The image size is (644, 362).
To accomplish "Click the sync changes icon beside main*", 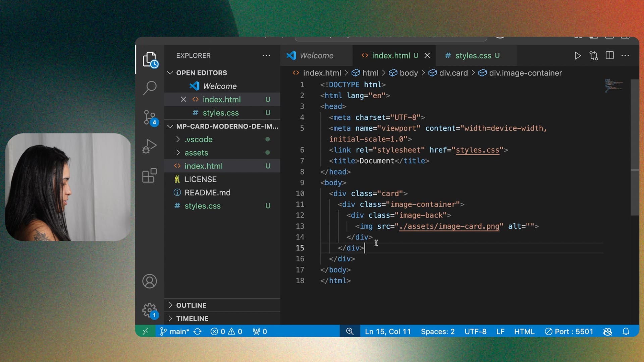I will (x=198, y=331).
